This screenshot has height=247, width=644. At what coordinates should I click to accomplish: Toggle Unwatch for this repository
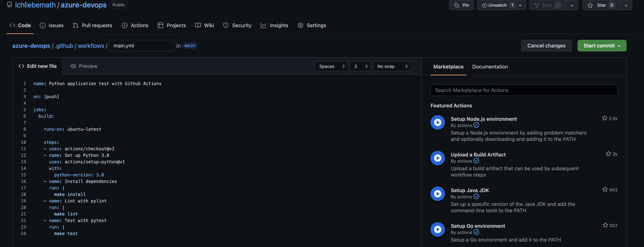(x=497, y=5)
